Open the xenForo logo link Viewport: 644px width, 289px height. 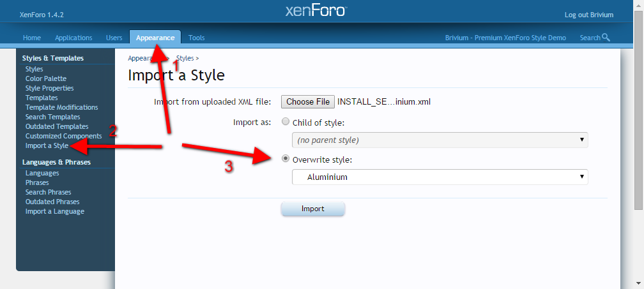pos(316,10)
